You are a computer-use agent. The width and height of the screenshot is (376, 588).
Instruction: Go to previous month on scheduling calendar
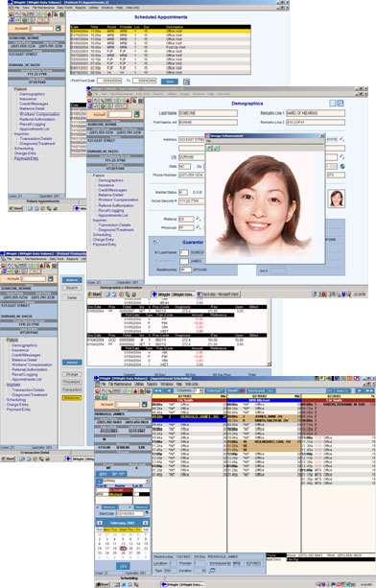tap(100, 523)
